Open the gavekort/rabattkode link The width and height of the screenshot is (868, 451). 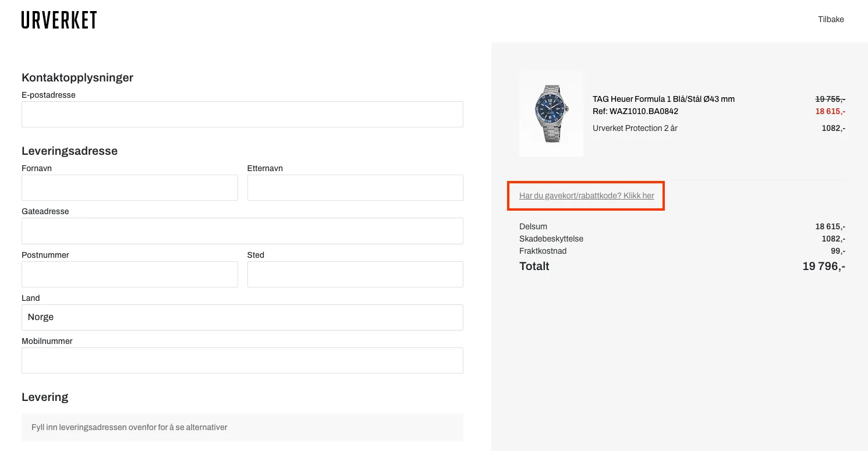[x=586, y=196]
